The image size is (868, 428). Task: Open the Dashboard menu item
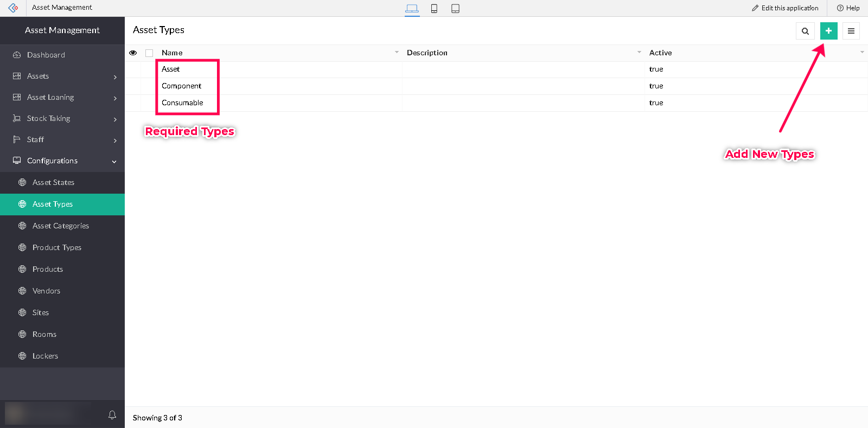[x=46, y=55]
